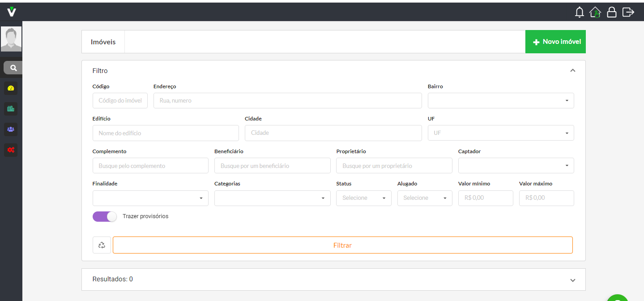Viewport: 644px width, 301px height.
Task: Click the padlock icon in top bar
Action: 612,12
